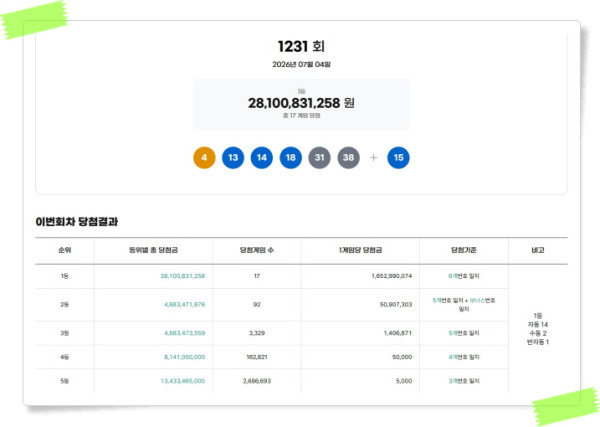This screenshot has height=427, width=600.
Task: Click the blue number 13 ball
Action: (233, 158)
